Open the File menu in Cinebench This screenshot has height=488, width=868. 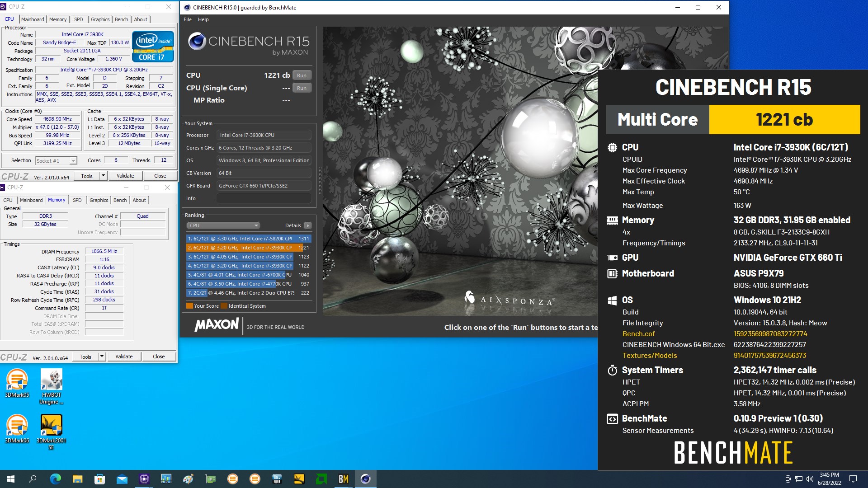tap(188, 19)
